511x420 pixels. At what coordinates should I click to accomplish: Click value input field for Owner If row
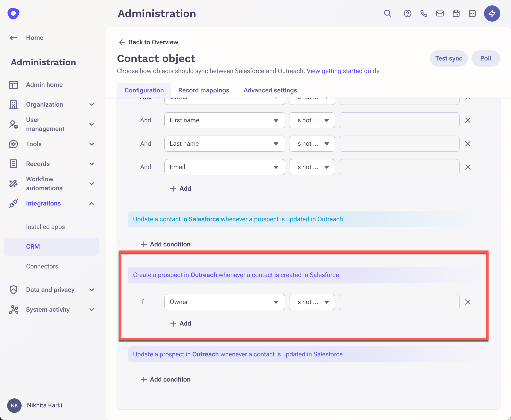coord(399,302)
